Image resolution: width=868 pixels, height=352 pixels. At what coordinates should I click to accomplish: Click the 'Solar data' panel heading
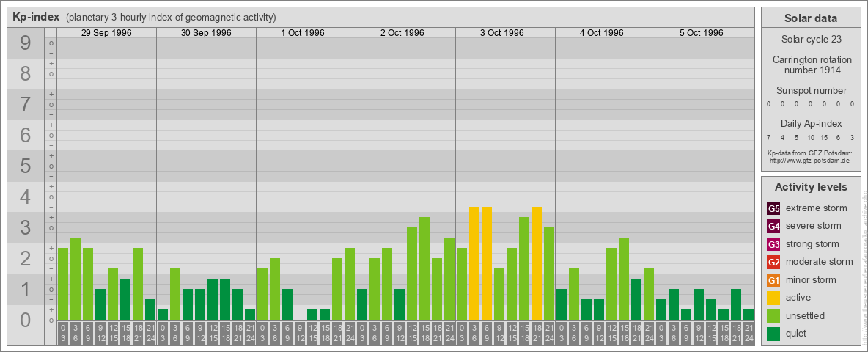point(811,18)
